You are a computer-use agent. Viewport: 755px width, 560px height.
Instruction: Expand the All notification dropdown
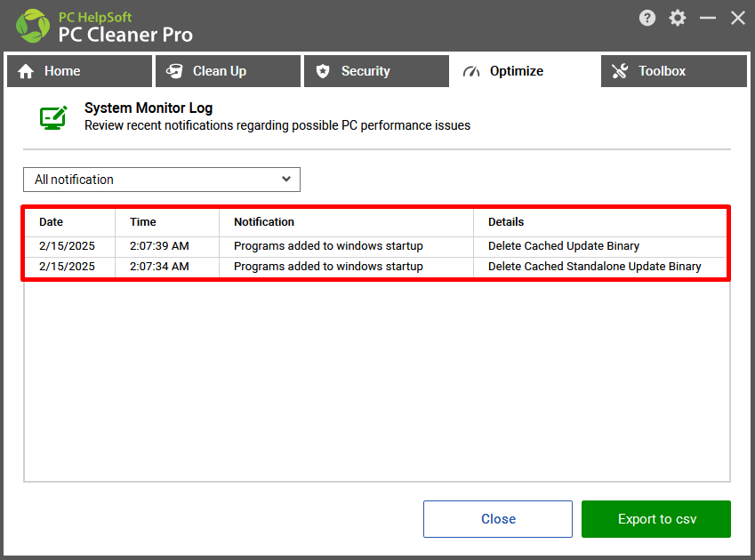[x=162, y=180]
